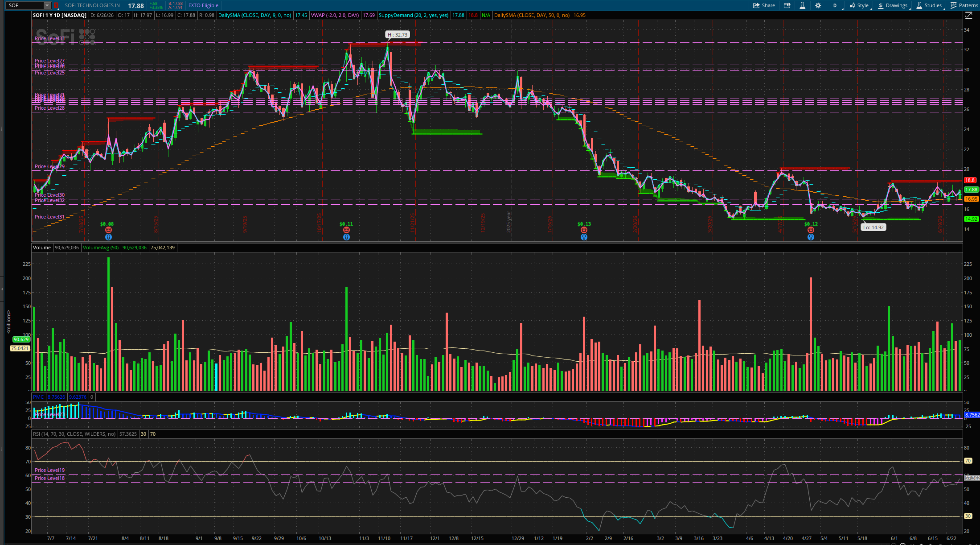The image size is (980, 545).
Task: Click the SOFI symbol input box
Action: tap(25, 5)
